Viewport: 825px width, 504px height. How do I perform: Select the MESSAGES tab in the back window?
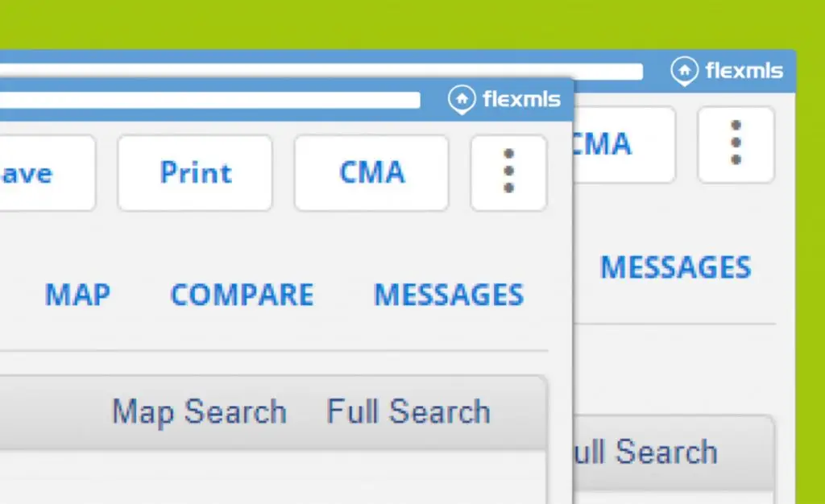675,267
